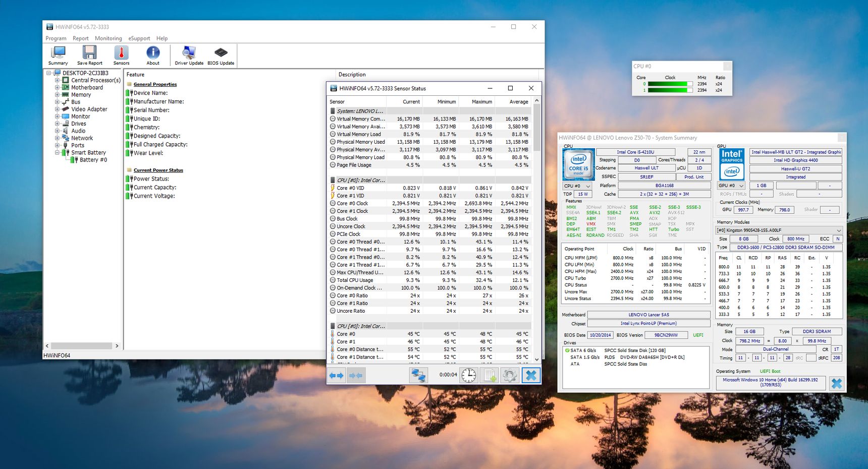The height and width of the screenshot is (469, 868).
Task: Open the eSupport menu
Action: click(x=139, y=38)
